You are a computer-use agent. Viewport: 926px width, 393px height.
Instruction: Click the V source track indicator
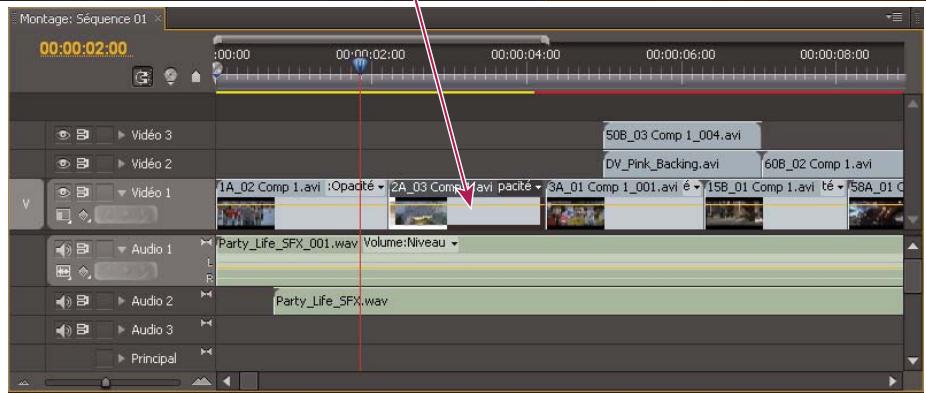25,204
